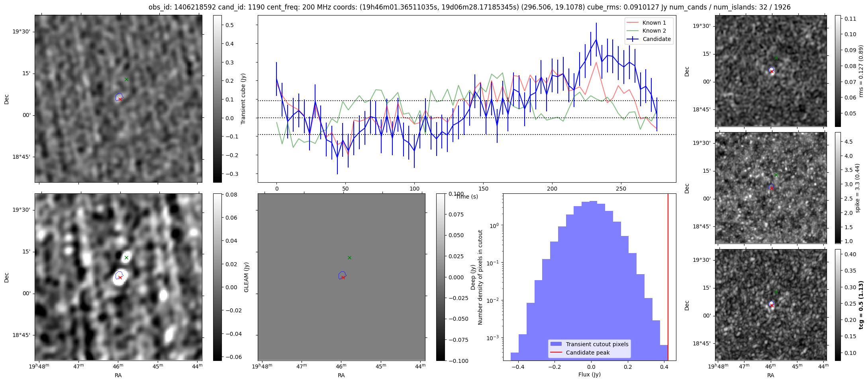Click the green cross in Transient cube panel
Viewport: 868px width, 382px height.
pyautogui.click(x=126, y=79)
